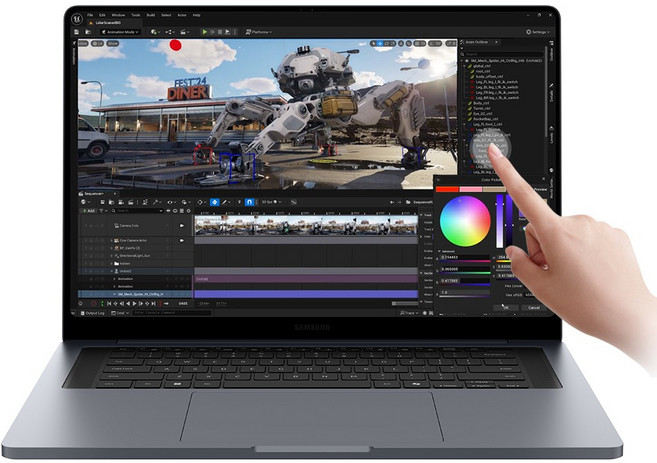Open Sequencer curve editor icon
This screenshot has width=657, height=463.
(294, 202)
